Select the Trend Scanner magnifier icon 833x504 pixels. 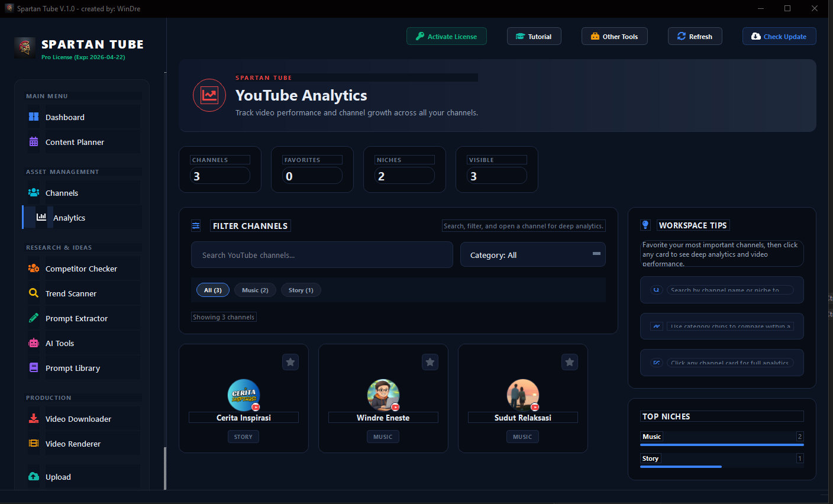click(33, 293)
